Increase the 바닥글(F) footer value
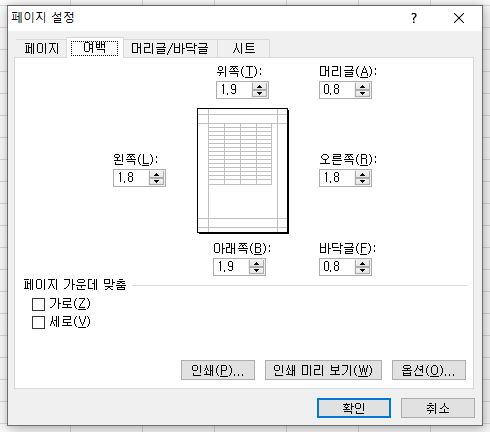Image resolution: width=490 pixels, height=432 pixels. click(363, 263)
